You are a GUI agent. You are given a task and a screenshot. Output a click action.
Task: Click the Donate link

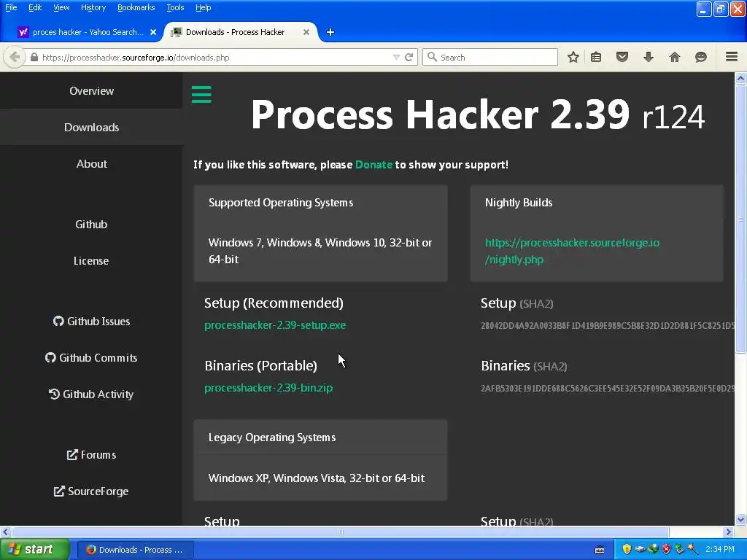point(373,165)
